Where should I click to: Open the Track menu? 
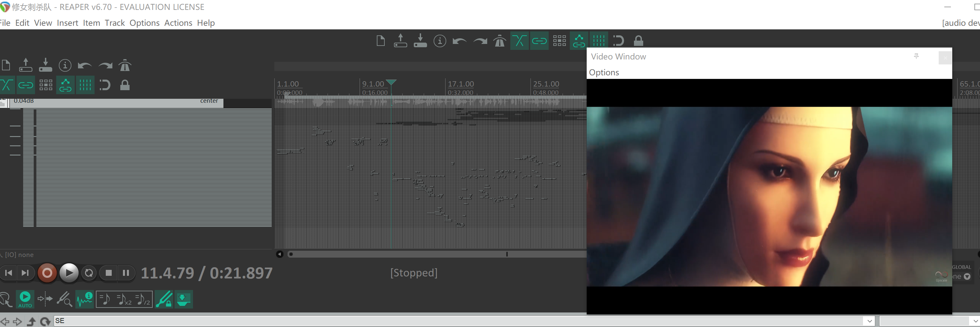pyautogui.click(x=114, y=23)
